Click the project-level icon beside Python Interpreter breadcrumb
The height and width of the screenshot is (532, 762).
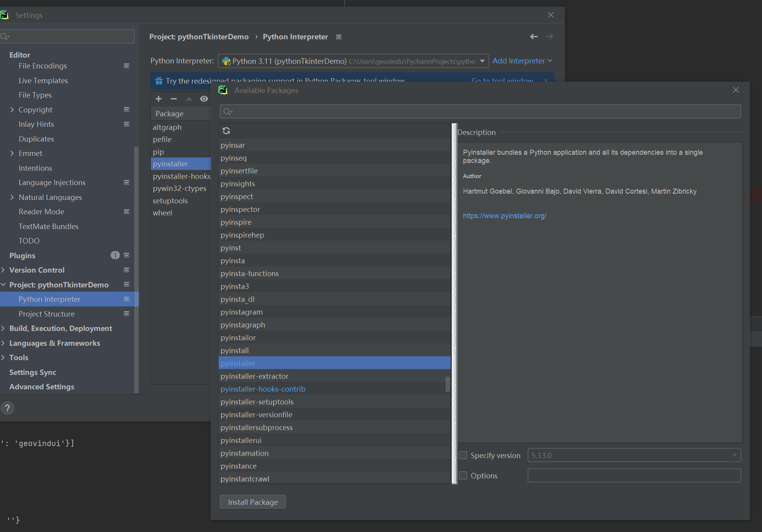tap(339, 37)
